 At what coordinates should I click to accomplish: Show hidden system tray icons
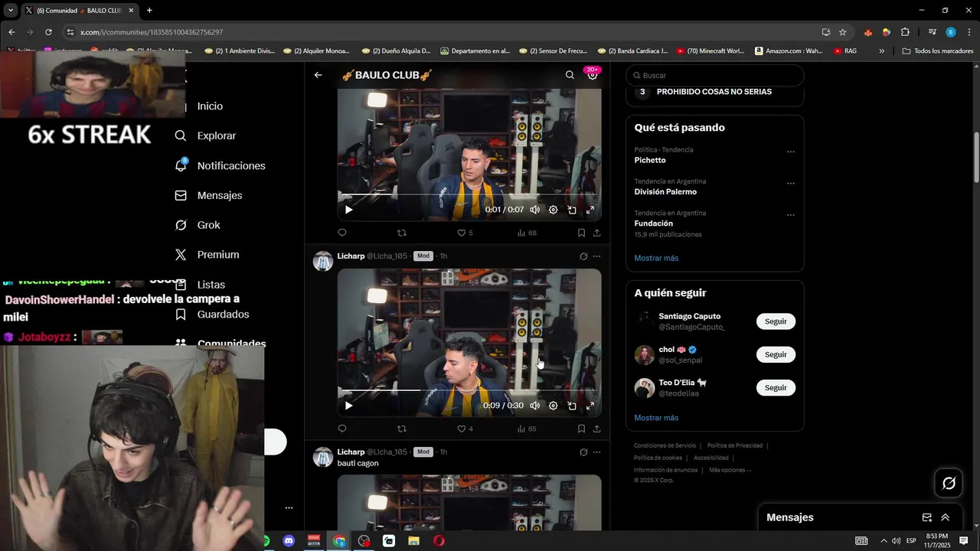[x=884, y=541]
